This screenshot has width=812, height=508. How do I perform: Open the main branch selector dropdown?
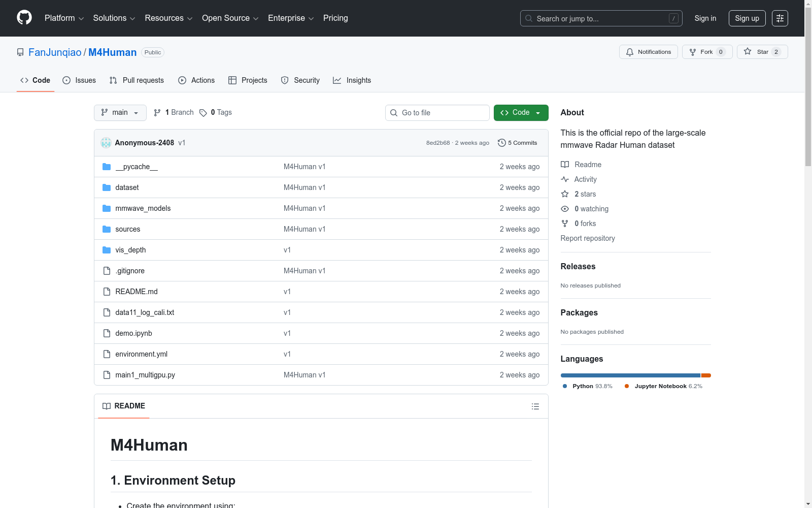click(120, 113)
